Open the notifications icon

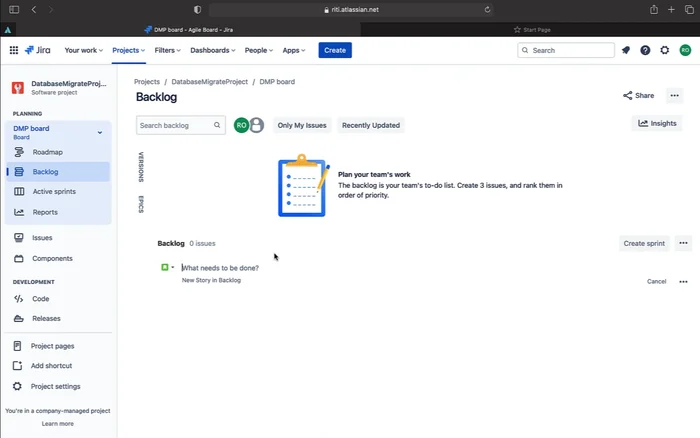pyautogui.click(x=626, y=50)
